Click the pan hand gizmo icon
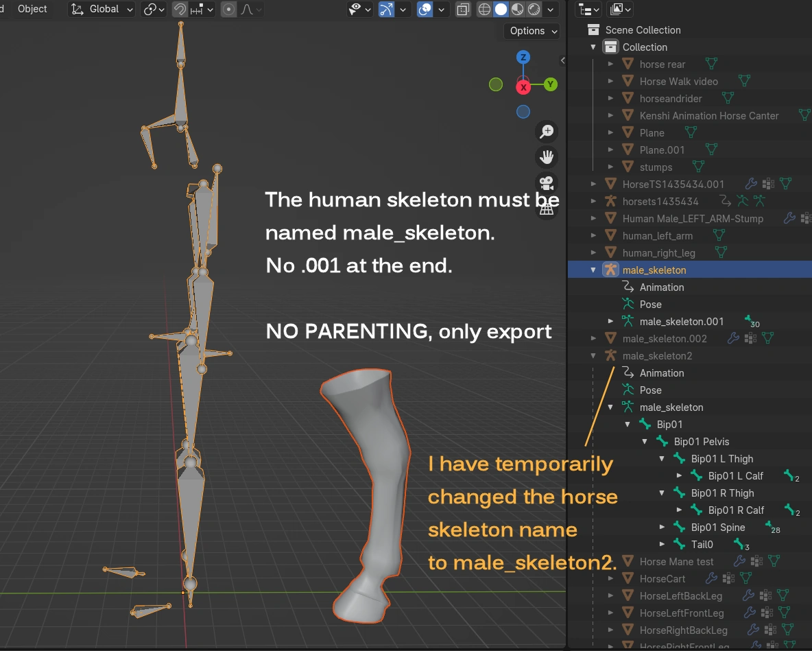This screenshot has width=812, height=651. [x=547, y=157]
